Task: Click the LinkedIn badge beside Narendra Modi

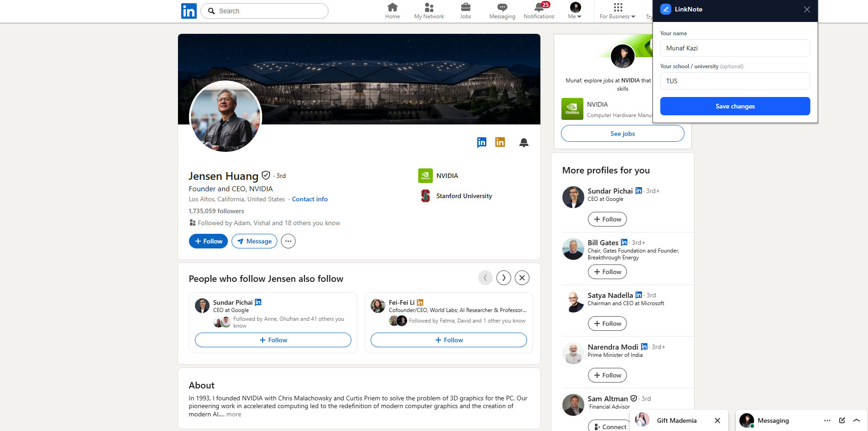Action: pyautogui.click(x=644, y=347)
